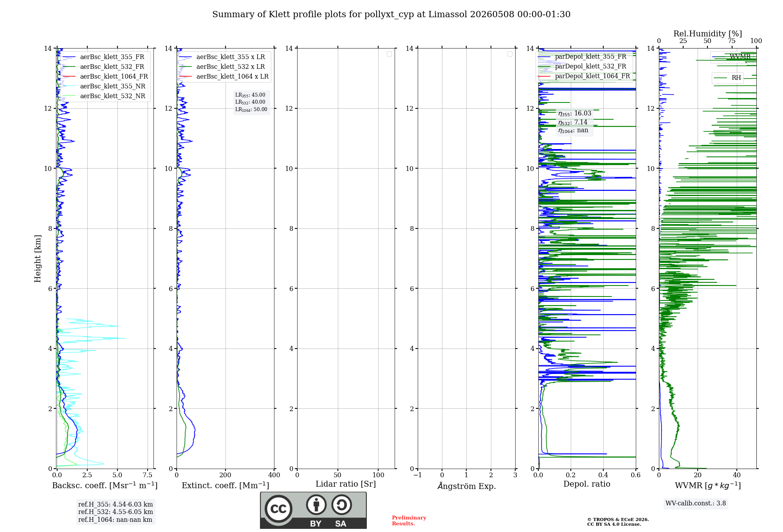Image resolution: width=783 pixels, height=532 pixels.
Task: Click the CC BY SA 4.0 License text
Action: tap(614, 524)
